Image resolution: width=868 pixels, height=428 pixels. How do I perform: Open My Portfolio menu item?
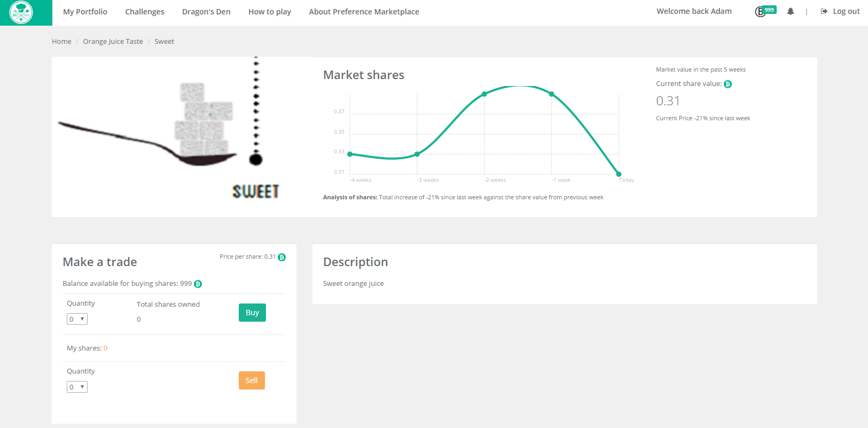tap(85, 12)
